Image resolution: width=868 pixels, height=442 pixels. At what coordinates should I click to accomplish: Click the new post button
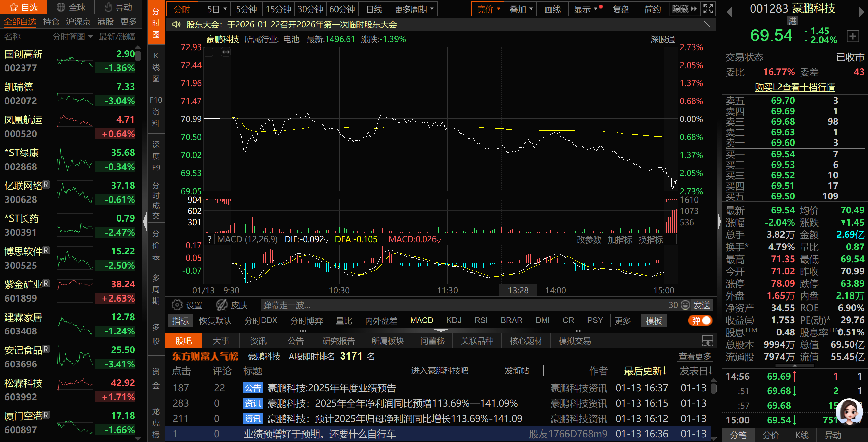click(516, 370)
